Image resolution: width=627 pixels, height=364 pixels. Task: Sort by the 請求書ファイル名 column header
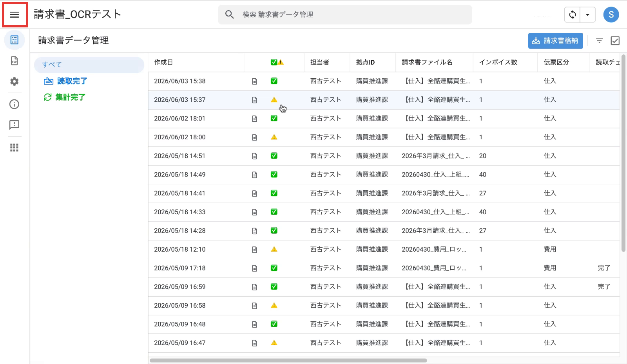point(427,62)
